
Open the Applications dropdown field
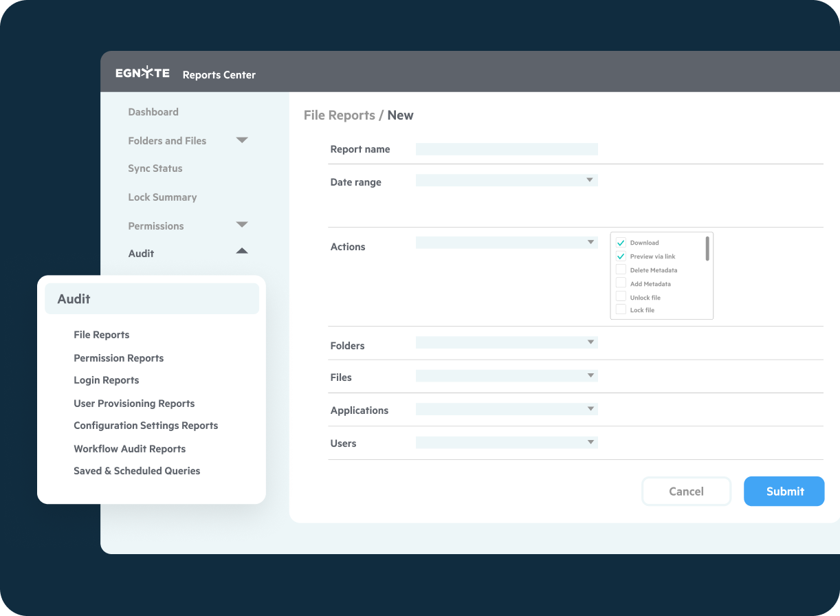point(507,409)
